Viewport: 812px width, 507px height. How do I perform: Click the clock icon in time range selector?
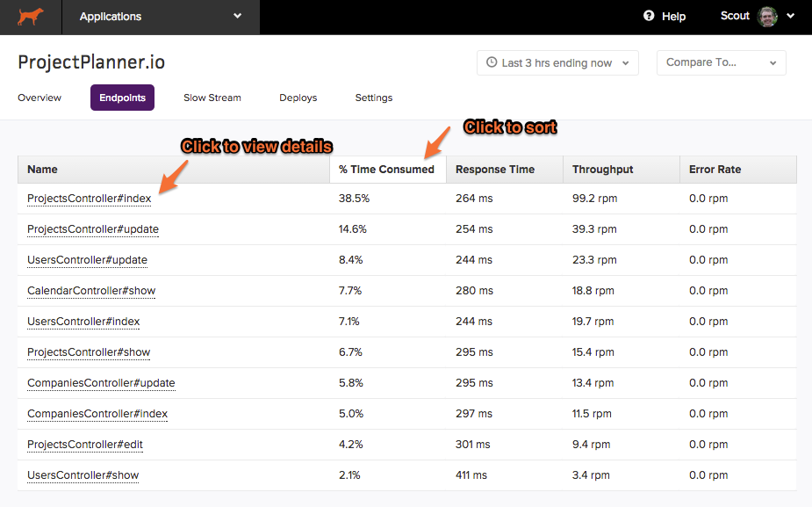click(x=492, y=62)
